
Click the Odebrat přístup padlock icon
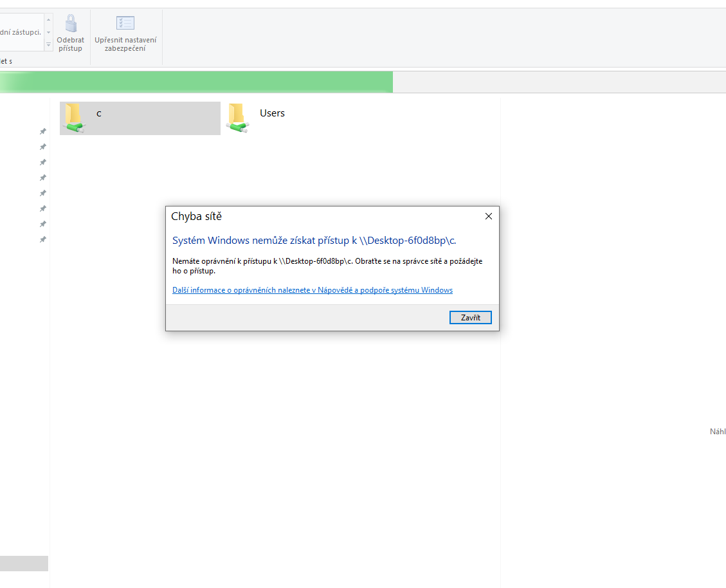pyautogui.click(x=71, y=24)
